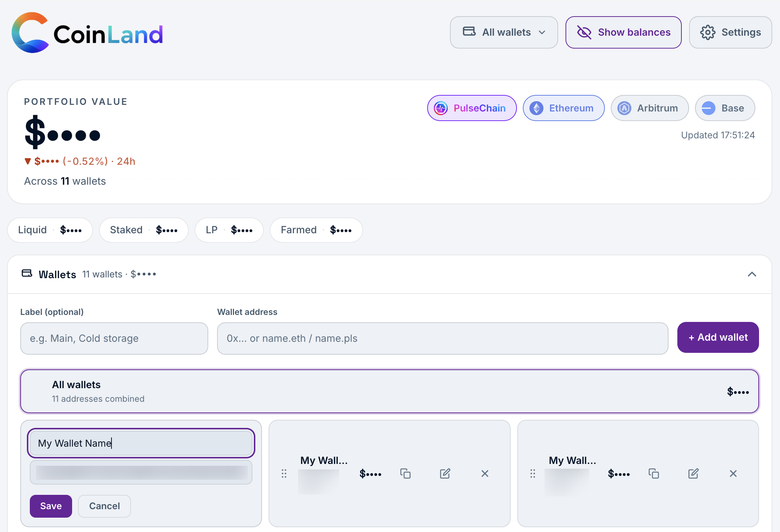Click the blurred address field above Save

point(141,472)
